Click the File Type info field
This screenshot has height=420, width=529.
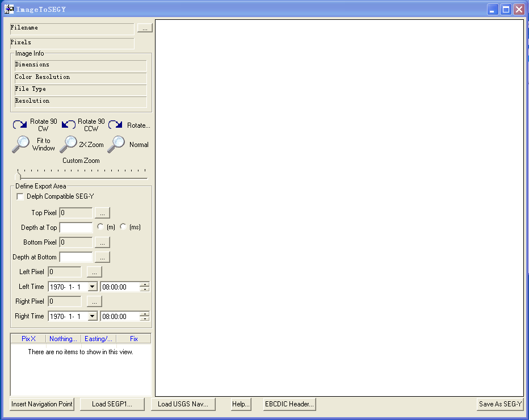[81, 90]
